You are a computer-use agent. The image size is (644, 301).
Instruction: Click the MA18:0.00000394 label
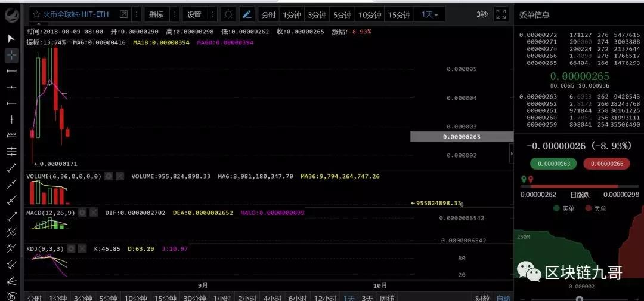(162, 42)
